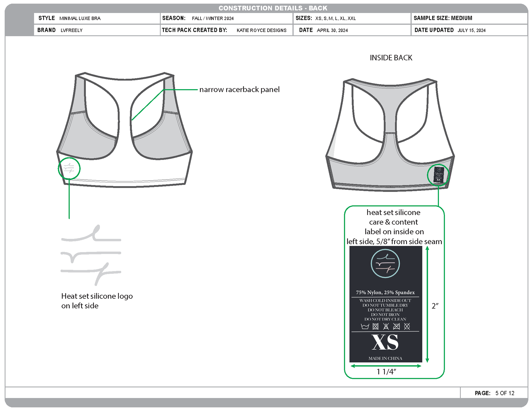
Task: Click the do not dry clean circle symbol
Action: click(407, 327)
